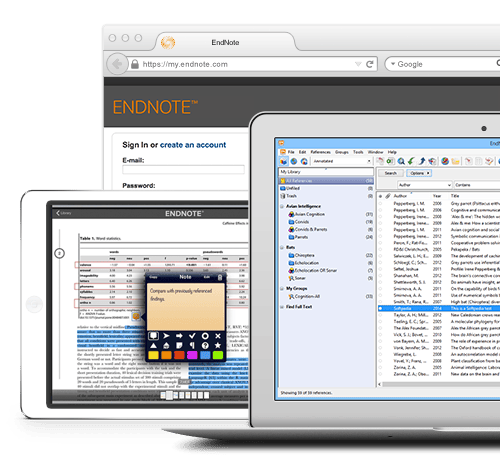Click the orange color swatch in note
Viewport: 500px width, 462px height.
click(166, 355)
